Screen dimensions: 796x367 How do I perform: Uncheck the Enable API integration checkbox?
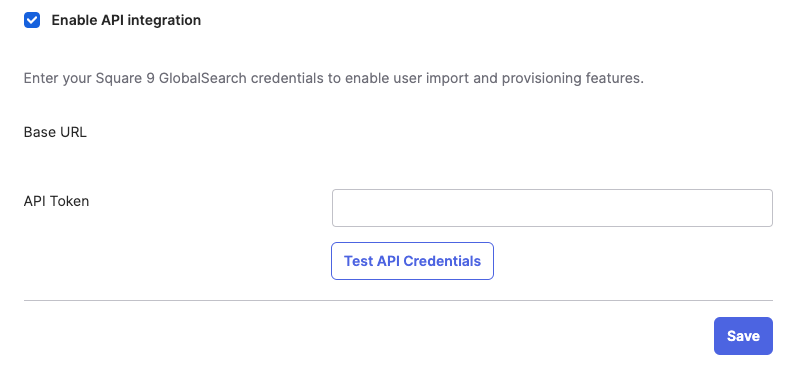coord(32,20)
